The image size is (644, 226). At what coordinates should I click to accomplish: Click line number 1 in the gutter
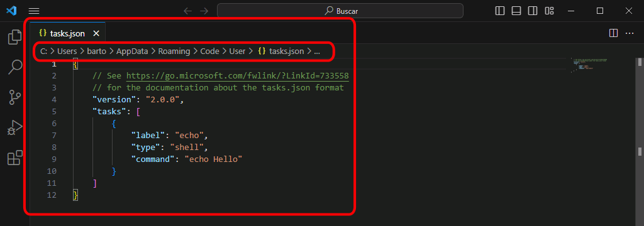(x=54, y=65)
